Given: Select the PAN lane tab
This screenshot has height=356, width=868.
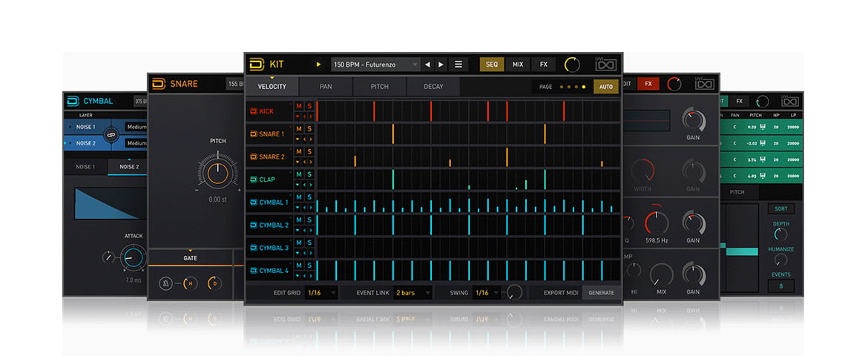Looking at the screenshot, I should 326,86.
